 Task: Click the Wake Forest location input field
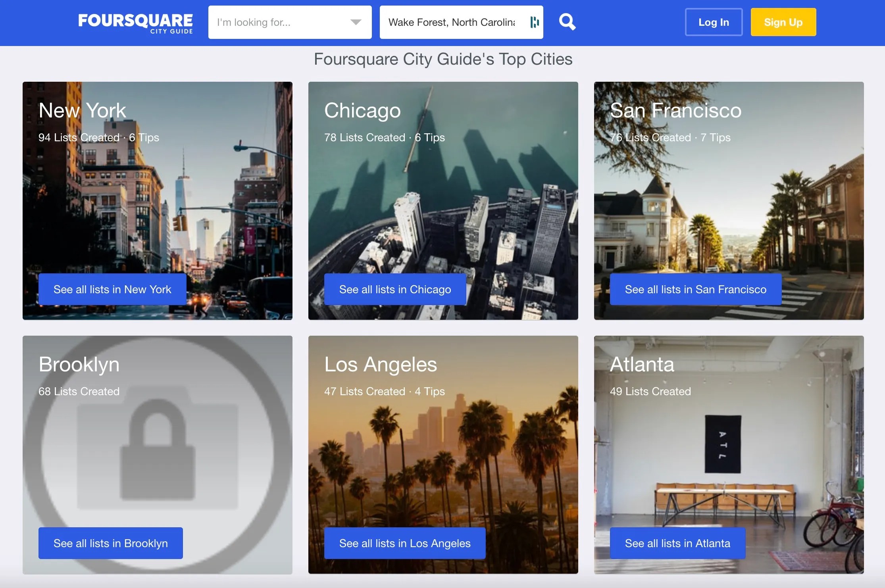coord(452,22)
